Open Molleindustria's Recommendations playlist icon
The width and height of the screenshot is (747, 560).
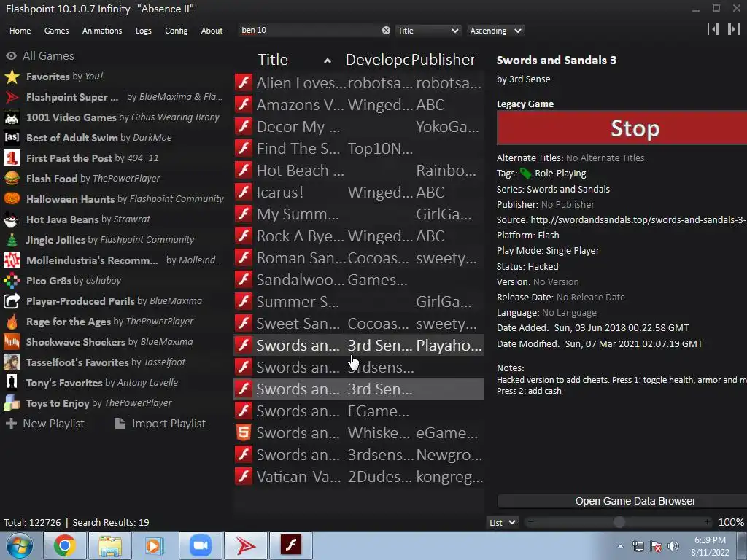(x=12, y=260)
